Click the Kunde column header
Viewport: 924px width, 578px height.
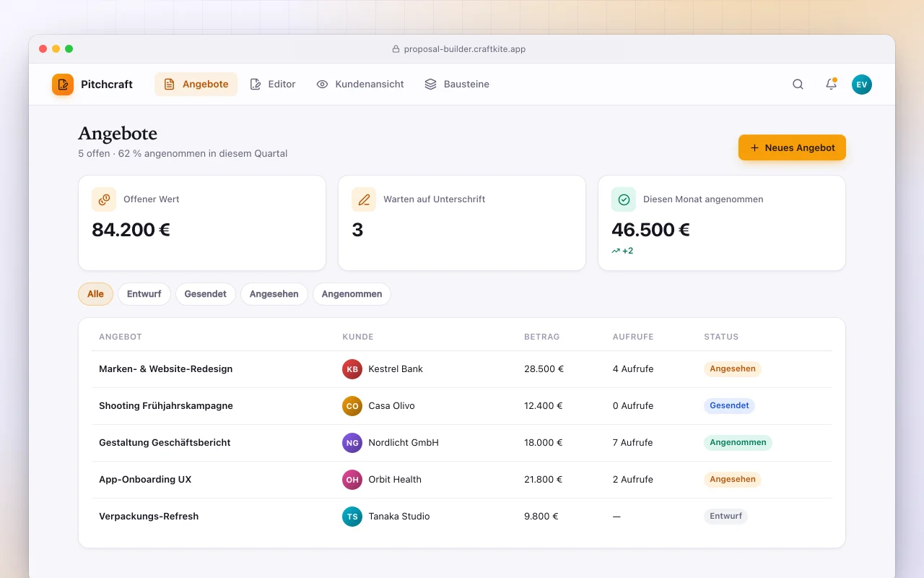click(x=358, y=337)
